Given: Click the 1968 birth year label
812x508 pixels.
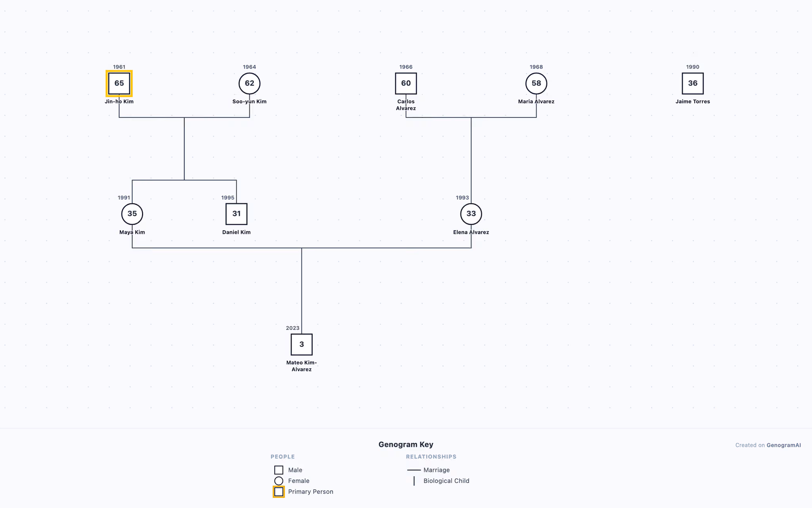Looking at the screenshot, I should [536, 67].
